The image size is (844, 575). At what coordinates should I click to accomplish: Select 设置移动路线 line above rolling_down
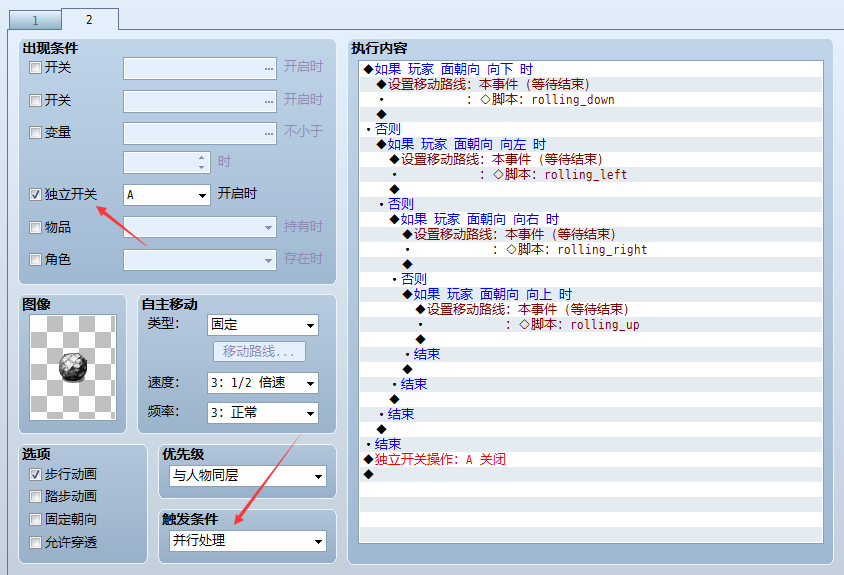[x=590, y=85]
